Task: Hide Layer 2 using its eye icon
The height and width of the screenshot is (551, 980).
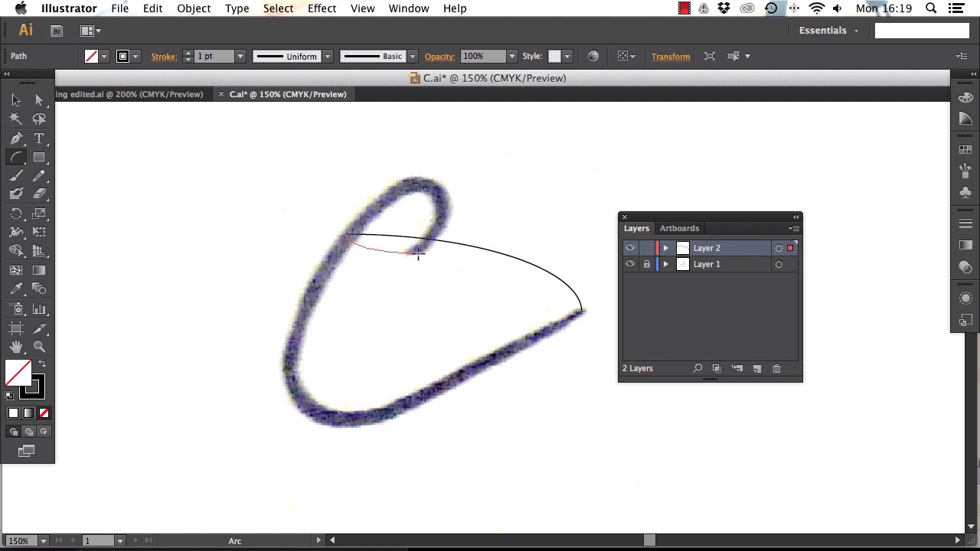Action: 630,248
